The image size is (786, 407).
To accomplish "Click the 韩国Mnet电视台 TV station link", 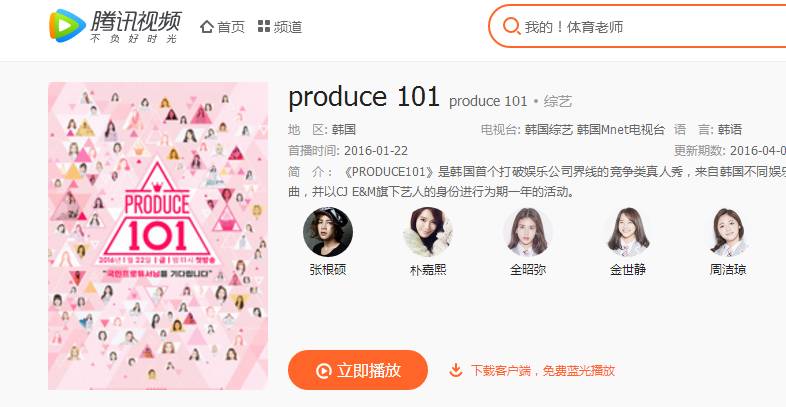I will point(621,130).
